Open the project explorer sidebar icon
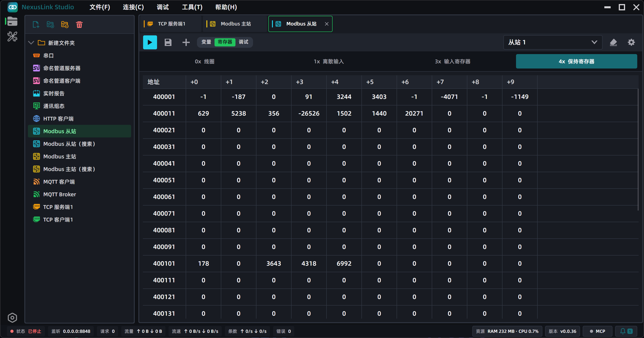 12,21
